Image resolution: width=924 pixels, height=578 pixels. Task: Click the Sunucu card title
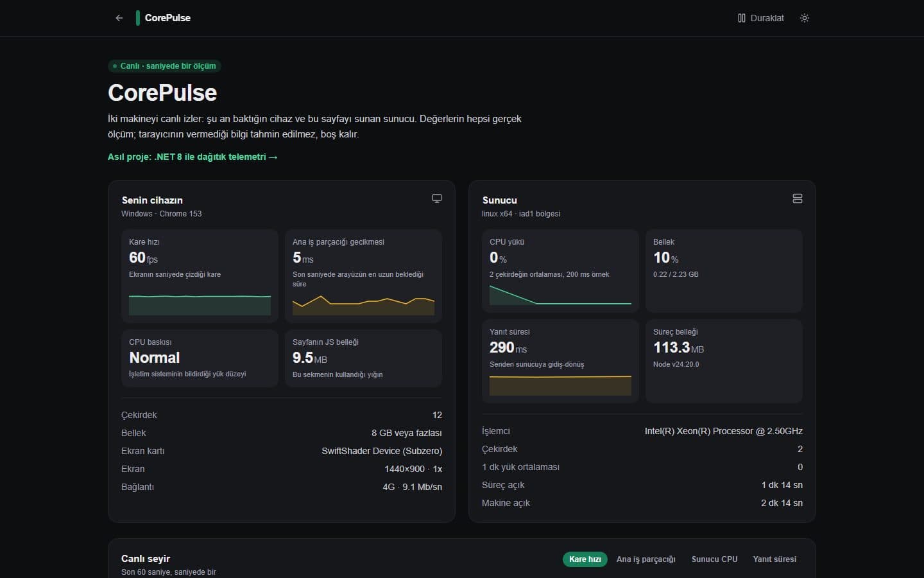coord(499,200)
